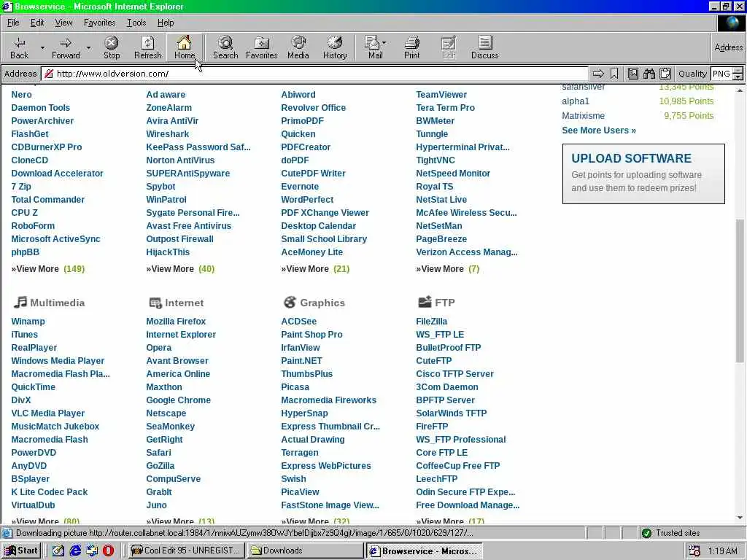Click the bookmark ribbon icon in Browservice bar
The height and width of the screenshot is (560, 747).
coord(614,74)
